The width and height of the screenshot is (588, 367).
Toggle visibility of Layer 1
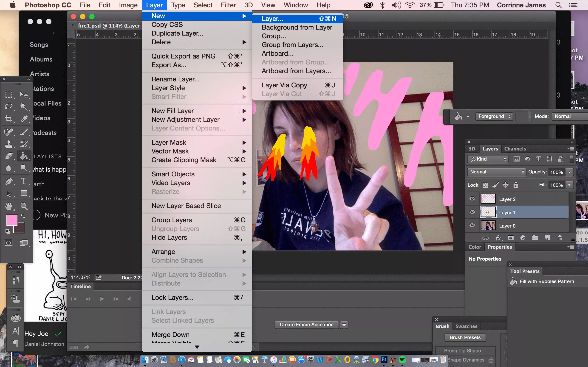(x=472, y=212)
